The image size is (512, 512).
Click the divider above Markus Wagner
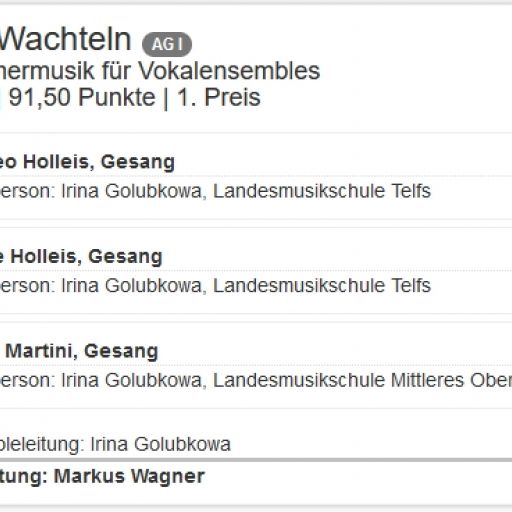(x=256, y=460)
